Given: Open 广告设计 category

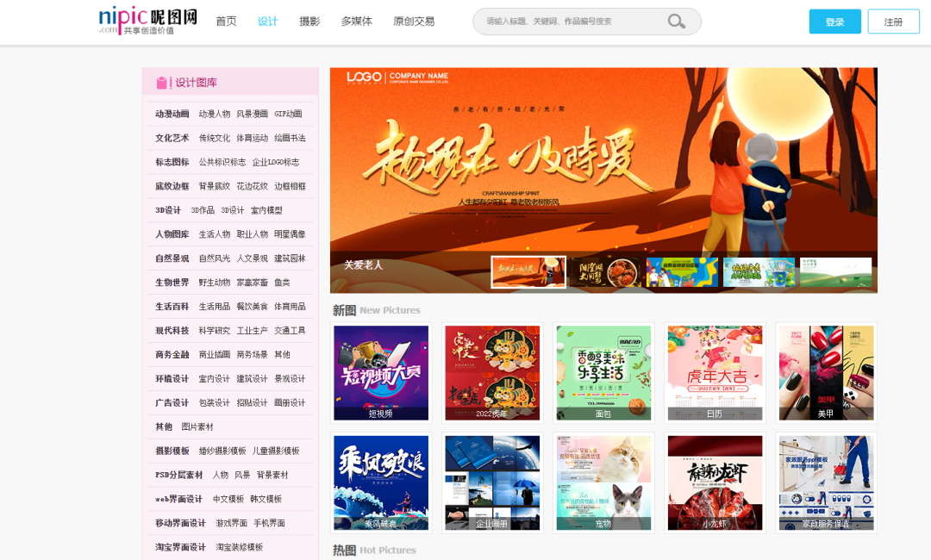Looking at the screenshot, I should [172, 403].
